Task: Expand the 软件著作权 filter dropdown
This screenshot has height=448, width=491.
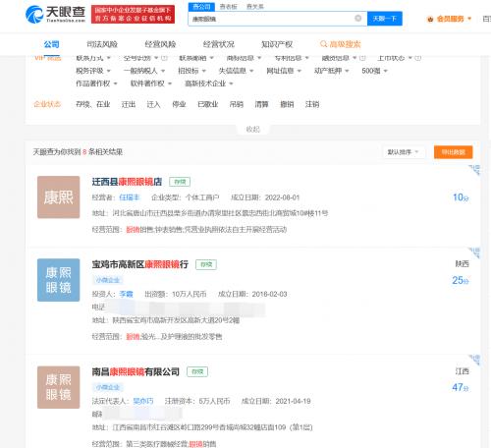Action: click(x=151, y=84)
